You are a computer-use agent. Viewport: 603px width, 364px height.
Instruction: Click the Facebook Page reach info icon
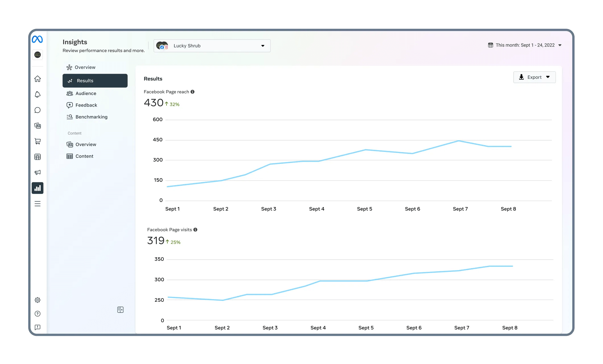pyautogui.click(x=193, y=92)
